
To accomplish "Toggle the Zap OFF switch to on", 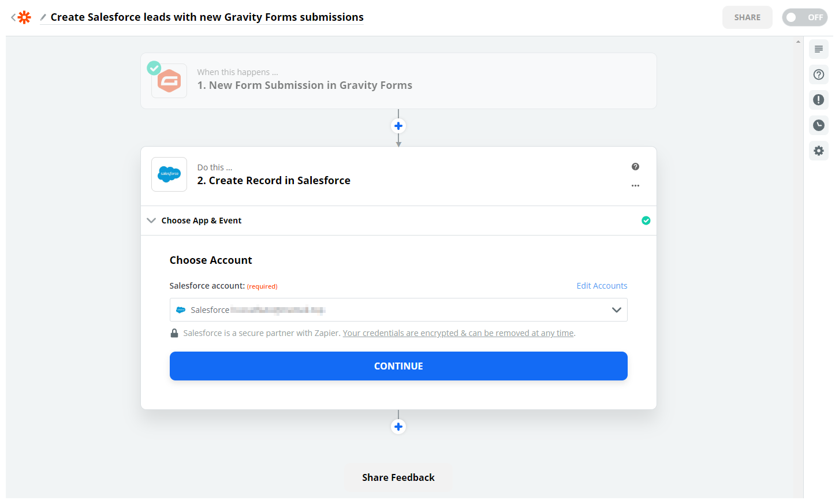I will click(804, 17).
